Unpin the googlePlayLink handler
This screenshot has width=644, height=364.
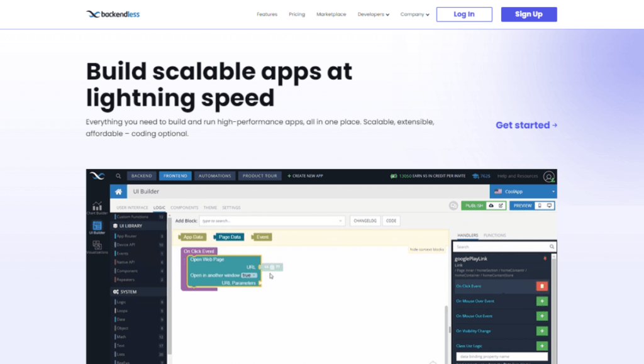click(x=545, y=258)
